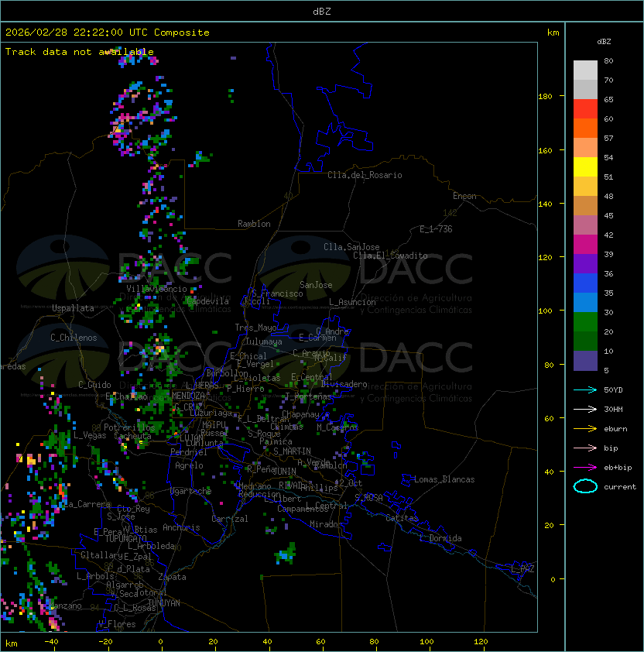This screenshot has width=644, height=652.
Task: Click the 30HM white arrow legend icon
Action: pos(585,409)
